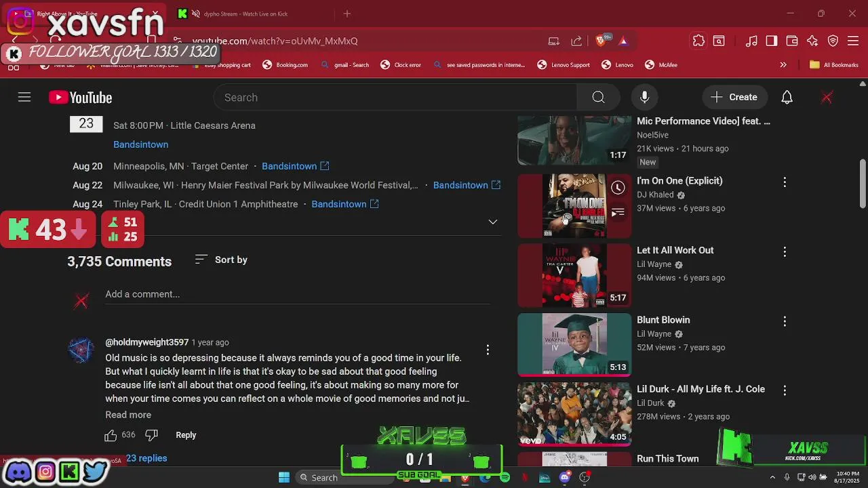Image resolution: width=868 pixels, height=488 pixels.
Task: Open Bandsintown link for Minneapolis show
Action: 296,166
